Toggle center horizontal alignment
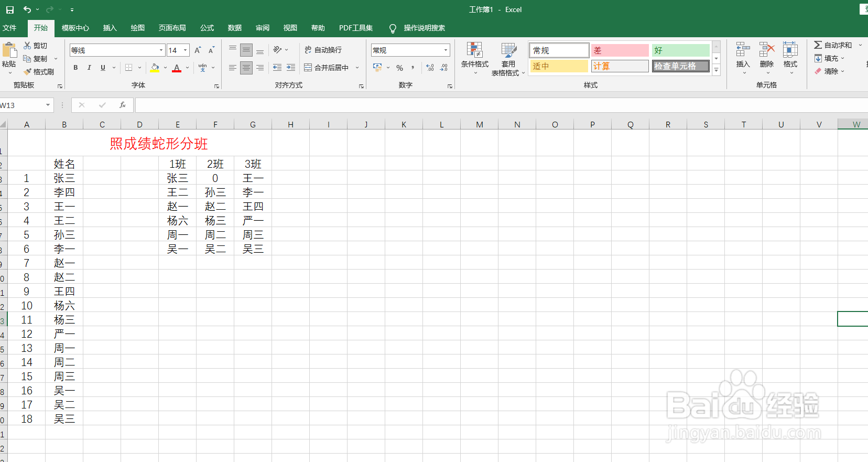Screen dimensions: 868x462 point(246,68)
